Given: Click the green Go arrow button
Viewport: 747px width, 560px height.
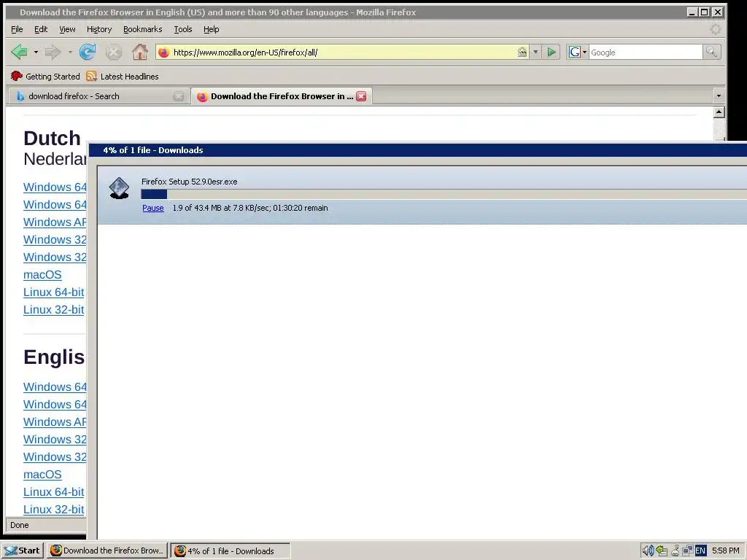Looking at the screenshot, I should point(551,52).
